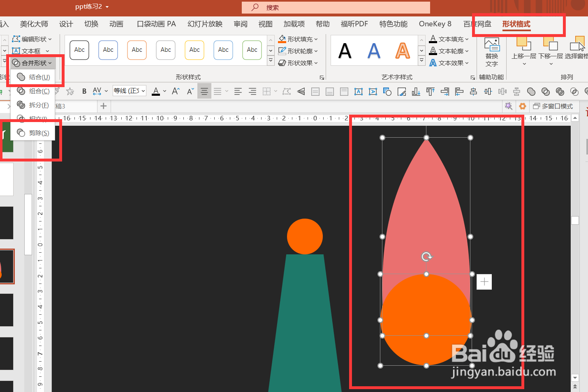Open the 动画 animations tab
The image size is (588, 392).
point(116,24)
